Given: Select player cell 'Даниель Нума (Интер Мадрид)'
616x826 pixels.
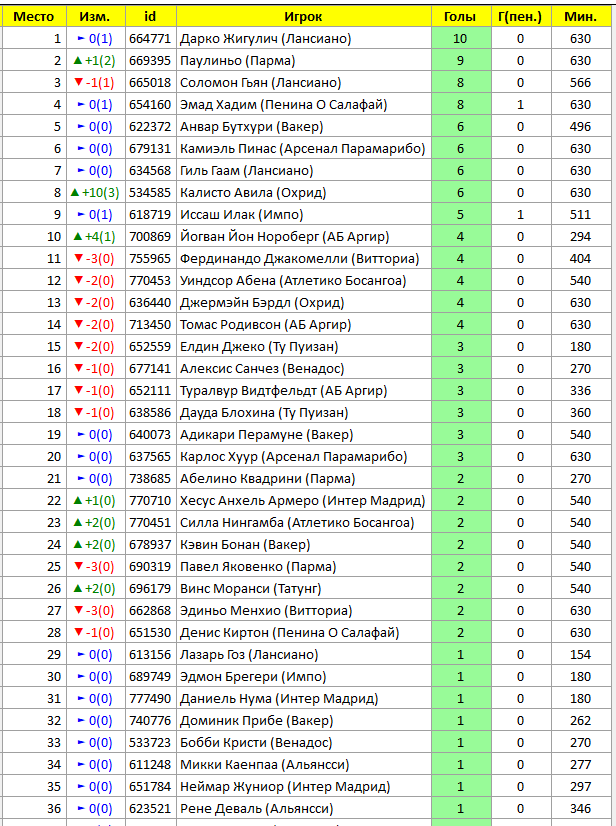Looking at the screenshot, I should (304, 699).
